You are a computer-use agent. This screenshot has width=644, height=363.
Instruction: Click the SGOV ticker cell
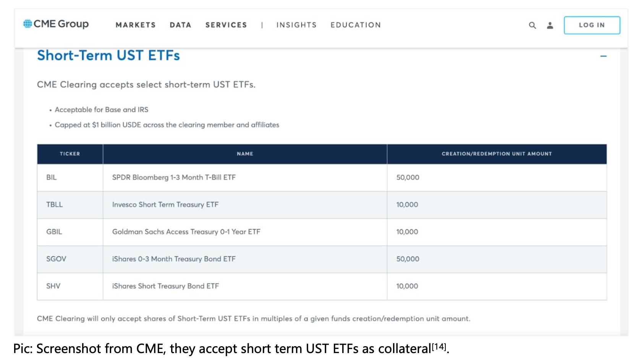pyautogui.click(x=70, y=259)
